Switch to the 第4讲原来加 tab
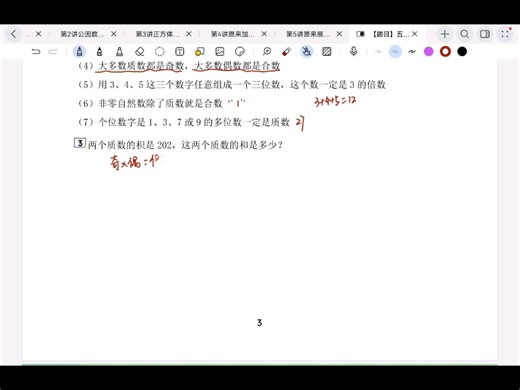 (x=233, y=34)
